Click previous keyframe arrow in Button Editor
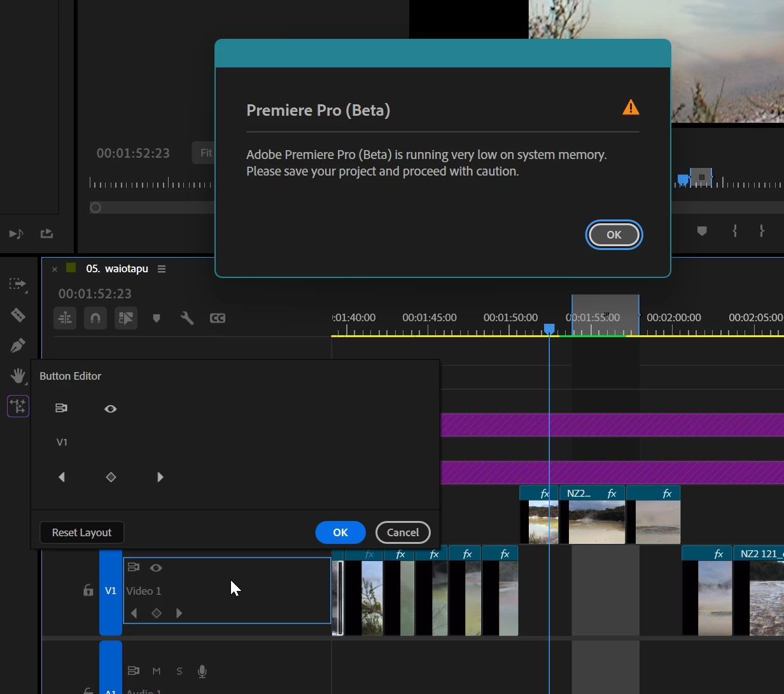The image size is (784, 694). [x=62, y=477]
